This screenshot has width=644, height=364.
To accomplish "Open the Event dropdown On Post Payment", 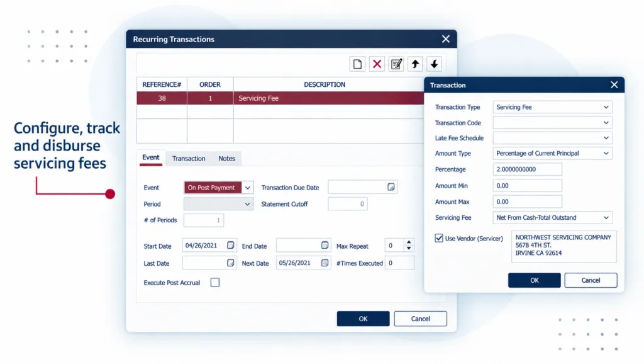I will click(247, 188).
